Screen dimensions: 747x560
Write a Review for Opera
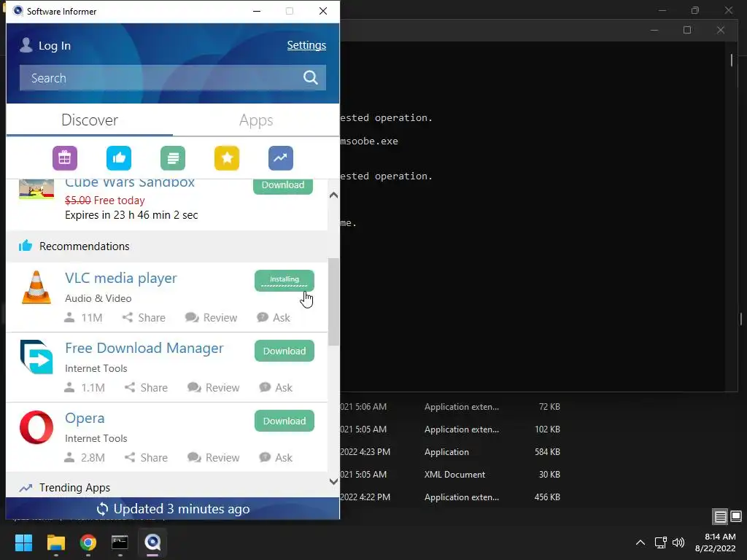[214, 458]
